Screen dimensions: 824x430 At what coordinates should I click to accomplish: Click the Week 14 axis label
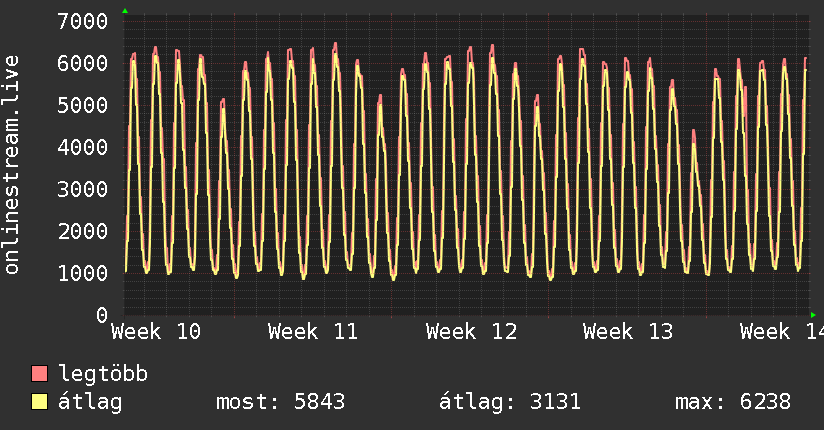pos(780,332)
